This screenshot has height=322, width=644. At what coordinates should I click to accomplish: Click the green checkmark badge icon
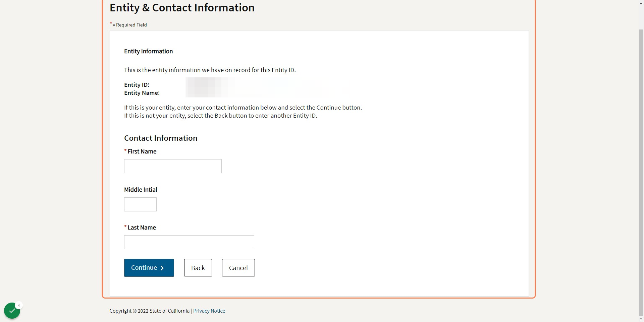coord(12,311)
